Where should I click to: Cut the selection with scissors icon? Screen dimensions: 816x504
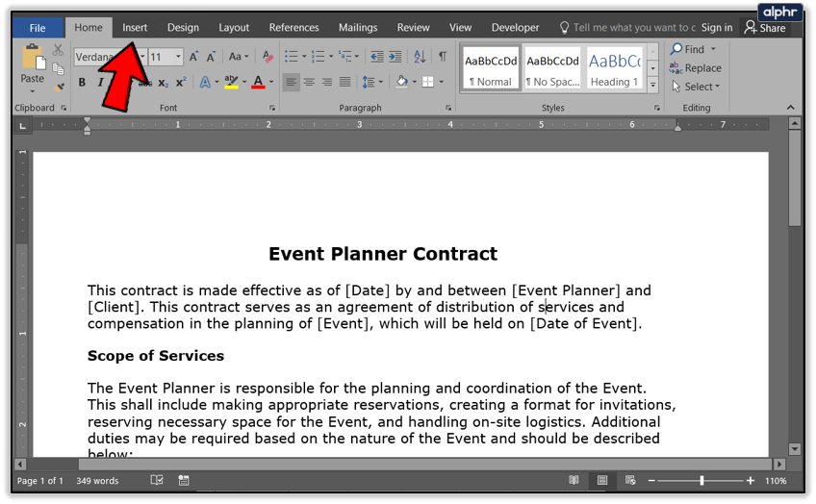58,50
